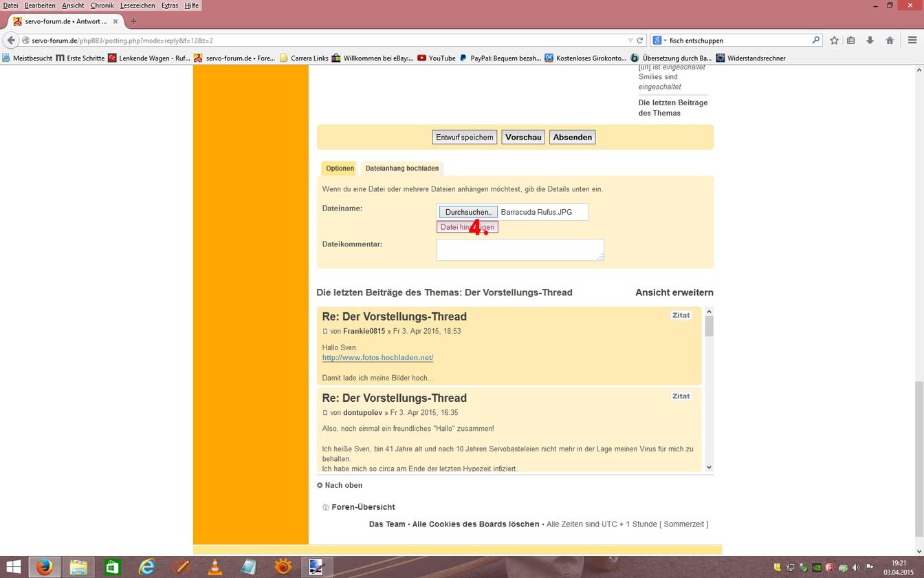Image resolution: width=924 pixels, height=578 pixels.
Task: Open the Chronik menu
Action: coord(102,6)
